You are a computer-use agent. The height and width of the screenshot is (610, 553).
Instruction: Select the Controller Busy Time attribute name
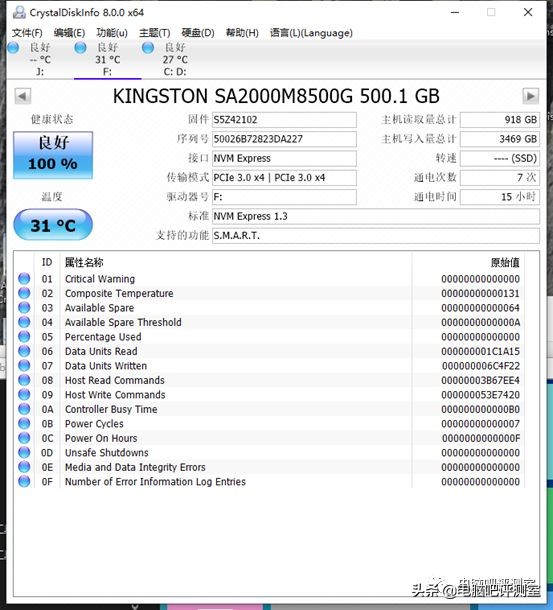tap(111, 409)
